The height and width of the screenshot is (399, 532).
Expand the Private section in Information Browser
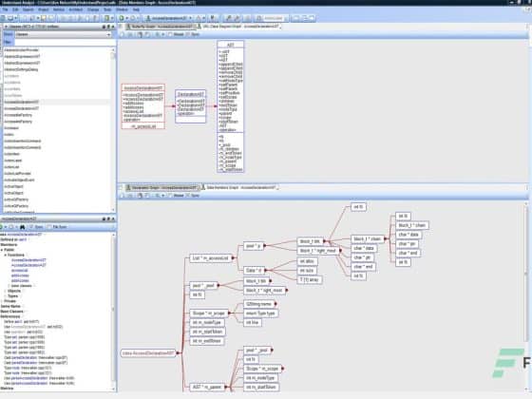point(2,301)
